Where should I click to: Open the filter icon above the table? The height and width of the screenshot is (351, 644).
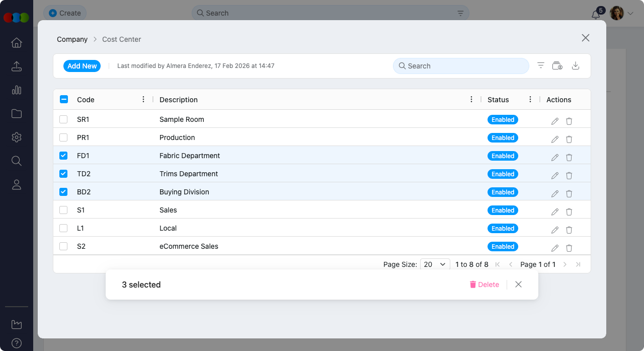[x=540, y=65]
